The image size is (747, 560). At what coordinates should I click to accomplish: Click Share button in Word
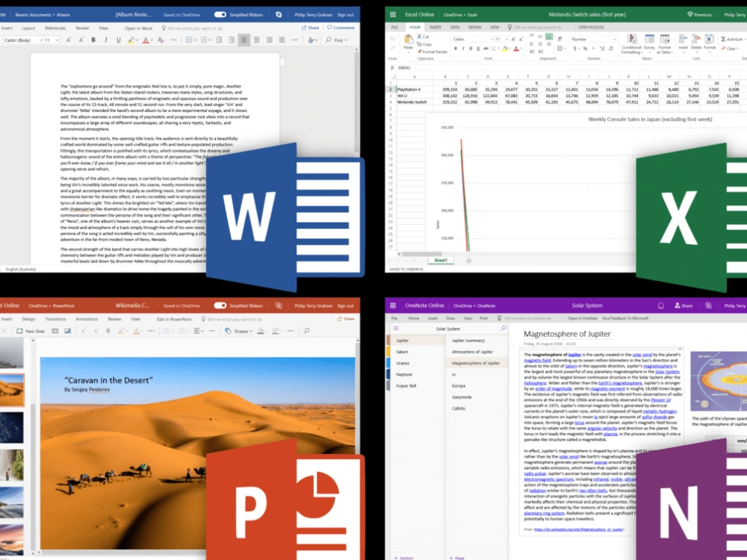coord(311,28)
